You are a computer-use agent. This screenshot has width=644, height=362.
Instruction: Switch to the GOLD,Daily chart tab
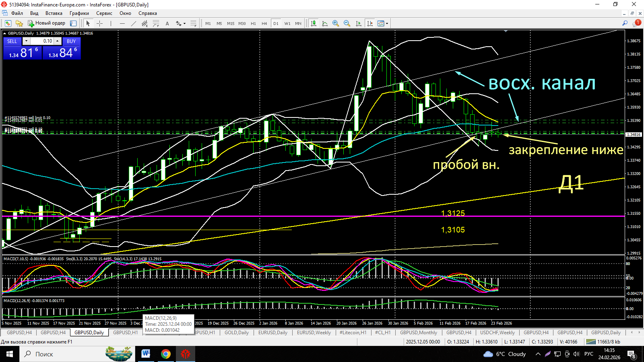coord(237,333)
